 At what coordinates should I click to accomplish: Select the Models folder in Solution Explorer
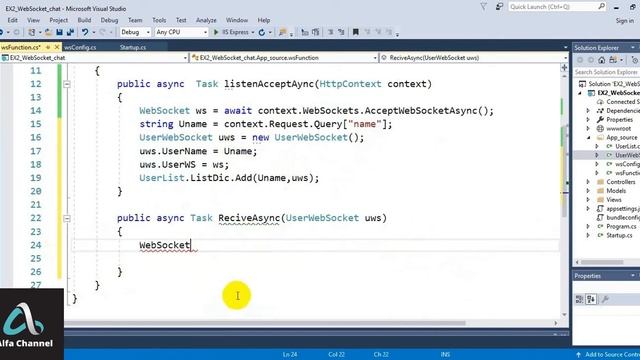[x=616, y=191]
